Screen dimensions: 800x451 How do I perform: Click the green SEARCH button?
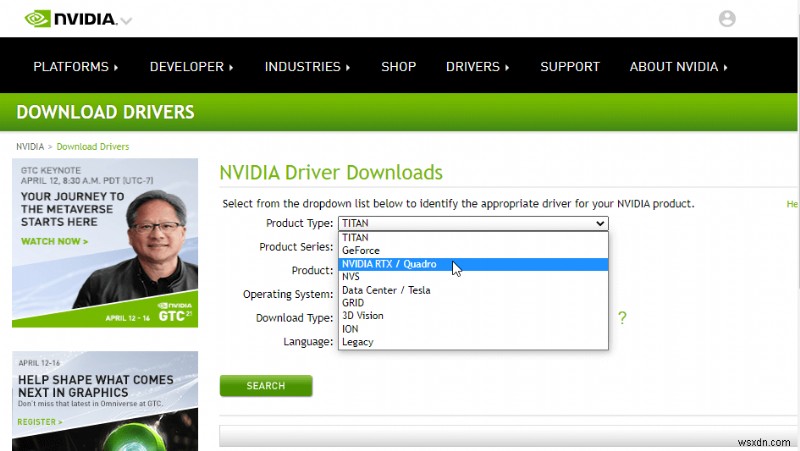266,386
